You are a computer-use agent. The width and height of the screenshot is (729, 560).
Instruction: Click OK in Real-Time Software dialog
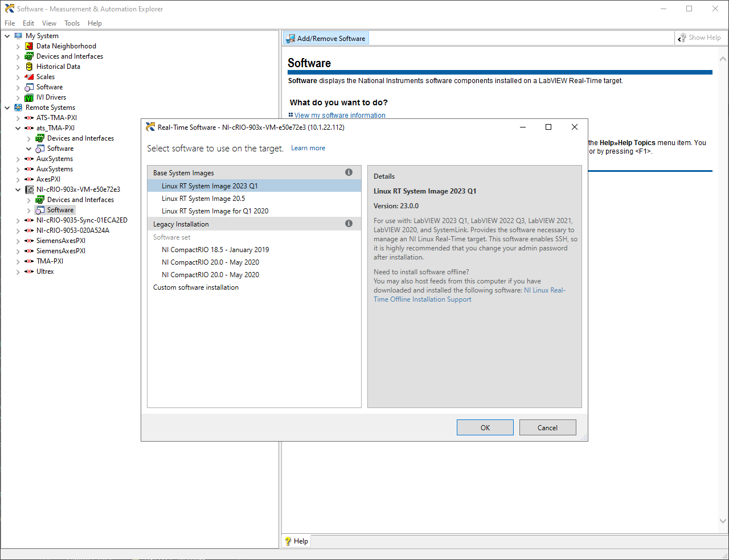pos(485,427)
